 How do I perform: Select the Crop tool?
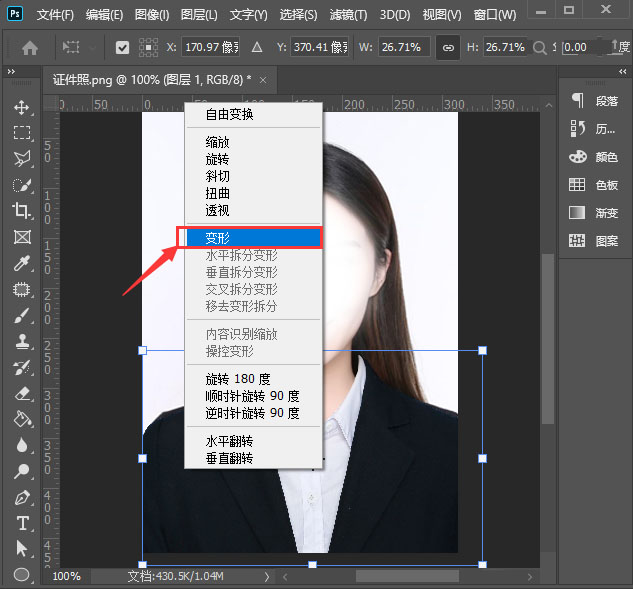click(x=22, y=211)
